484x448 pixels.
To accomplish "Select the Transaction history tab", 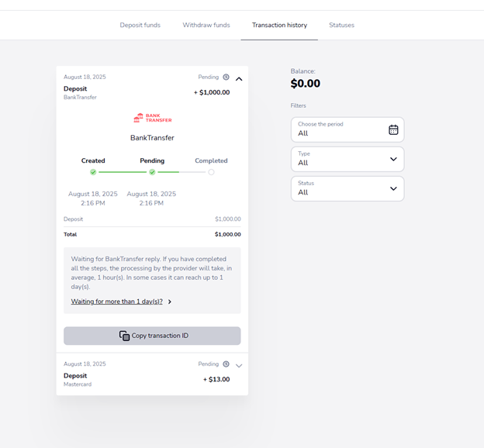I will point(279,25).
